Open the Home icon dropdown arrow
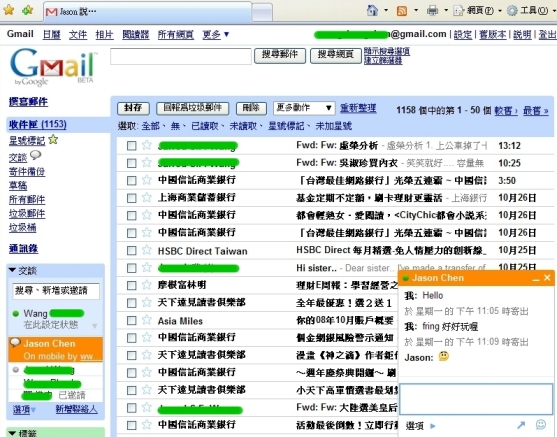The width and height of the screenshot is (557, 437). point(386,11)
